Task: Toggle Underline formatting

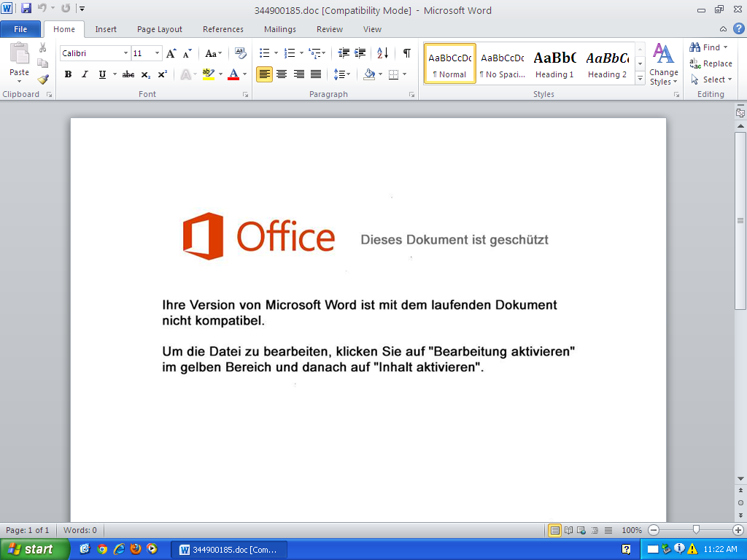Action: tap(102, 74)
